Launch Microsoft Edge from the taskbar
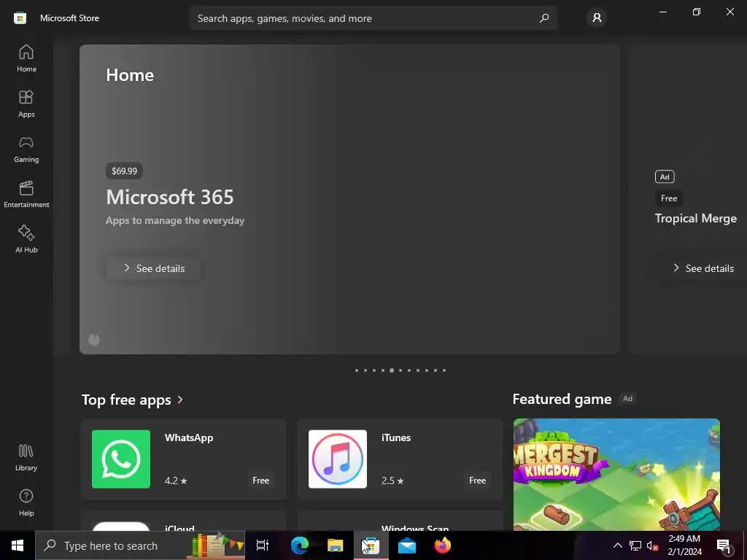Viewport: 747px width, 560px height. 299,545
